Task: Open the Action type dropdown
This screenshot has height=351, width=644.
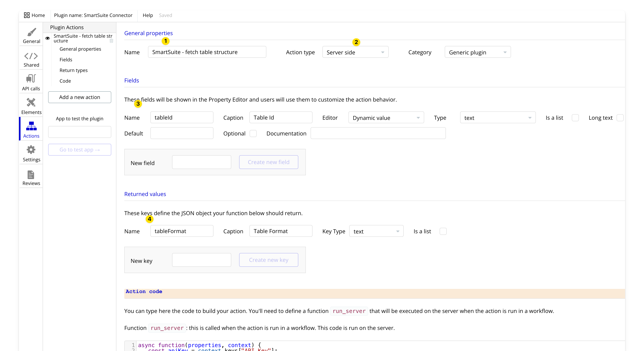Action: [x=355, y=52]
